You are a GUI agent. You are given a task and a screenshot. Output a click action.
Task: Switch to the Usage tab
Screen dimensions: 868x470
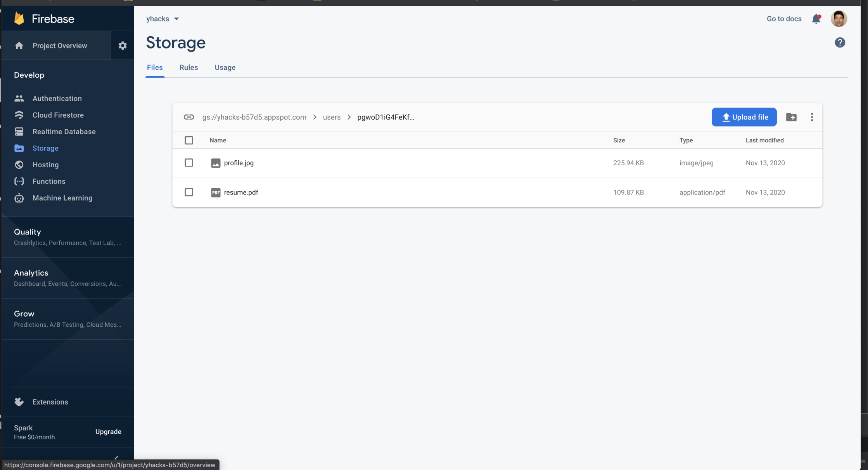tap(225, 68)
